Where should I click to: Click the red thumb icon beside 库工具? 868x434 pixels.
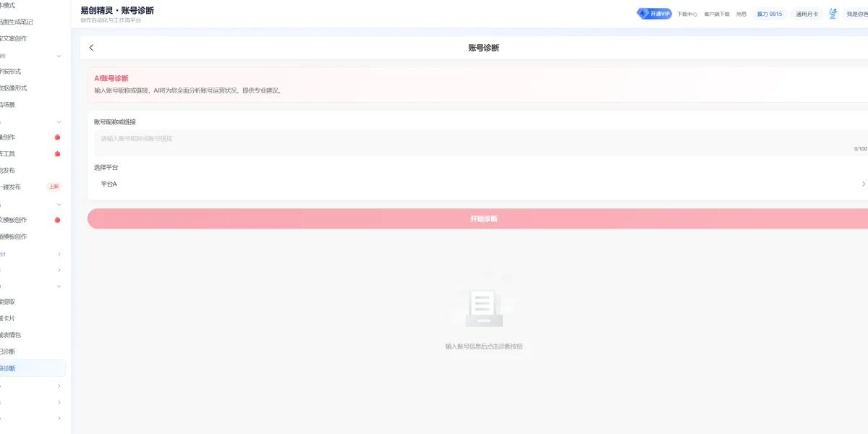click(x=57, y=154)
